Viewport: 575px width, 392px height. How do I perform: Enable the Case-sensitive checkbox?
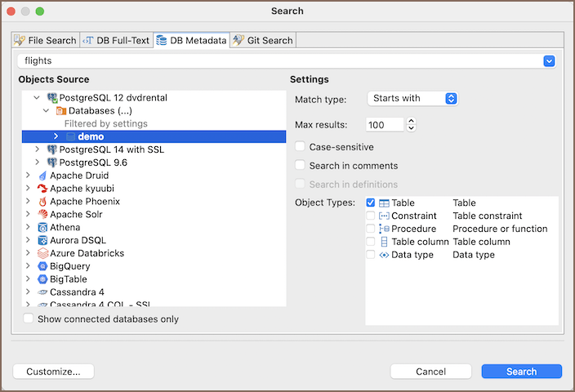pos(300,146)
